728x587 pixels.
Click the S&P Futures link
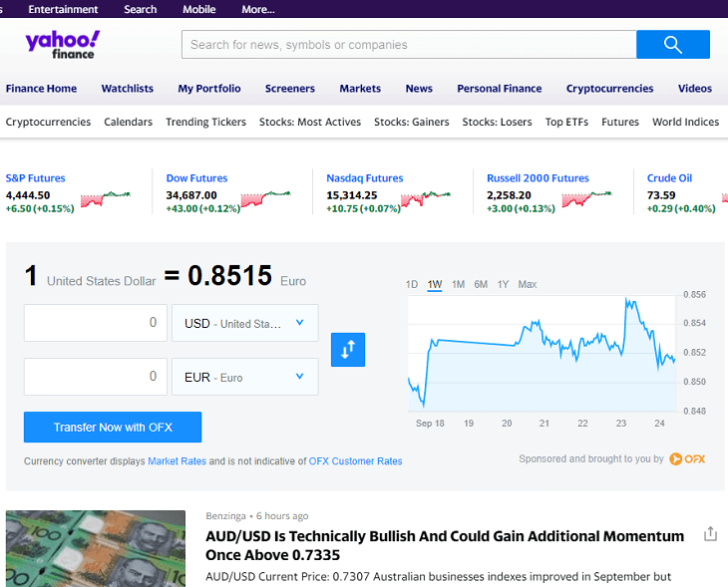(x=35, y=178)
